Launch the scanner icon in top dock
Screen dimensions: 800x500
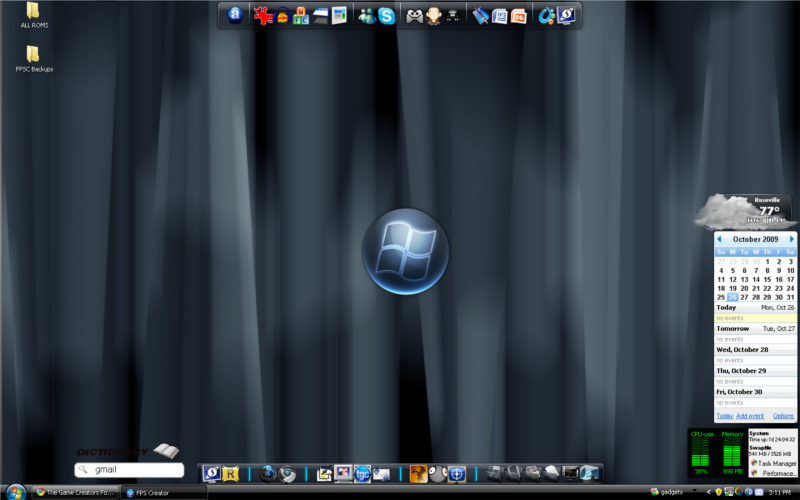[320, 16]
